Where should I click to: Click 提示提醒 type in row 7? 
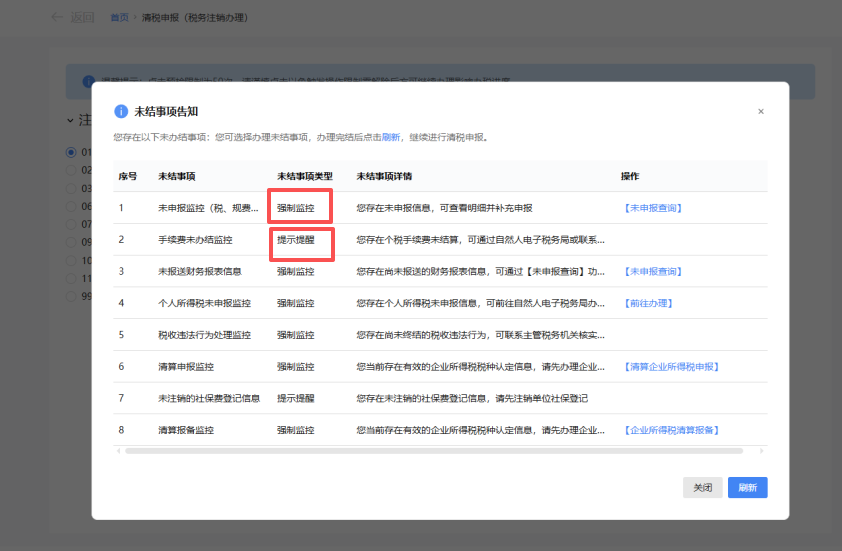295,398
